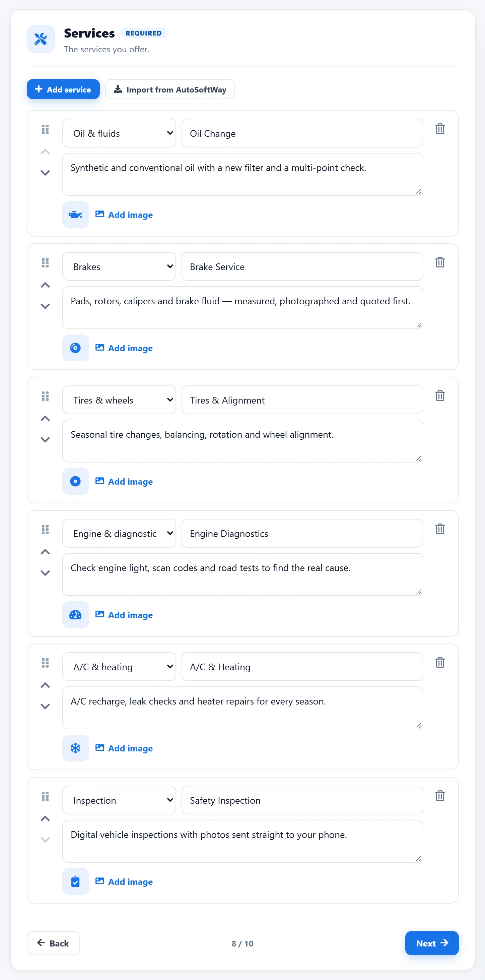485x980 pixels.
Task: Go Back to the previous step
Action: click(53, 943)
